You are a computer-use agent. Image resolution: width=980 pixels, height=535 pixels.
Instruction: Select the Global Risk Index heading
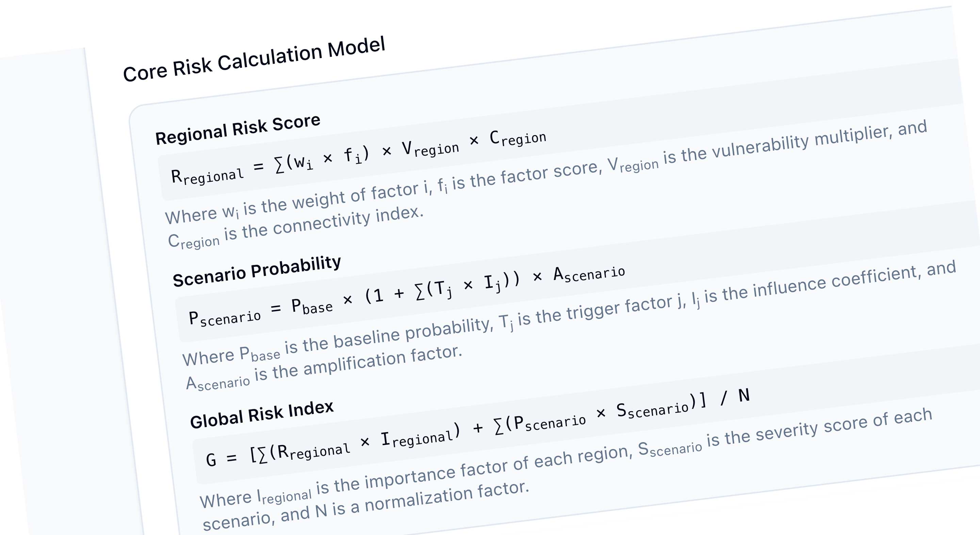(262, 414)
